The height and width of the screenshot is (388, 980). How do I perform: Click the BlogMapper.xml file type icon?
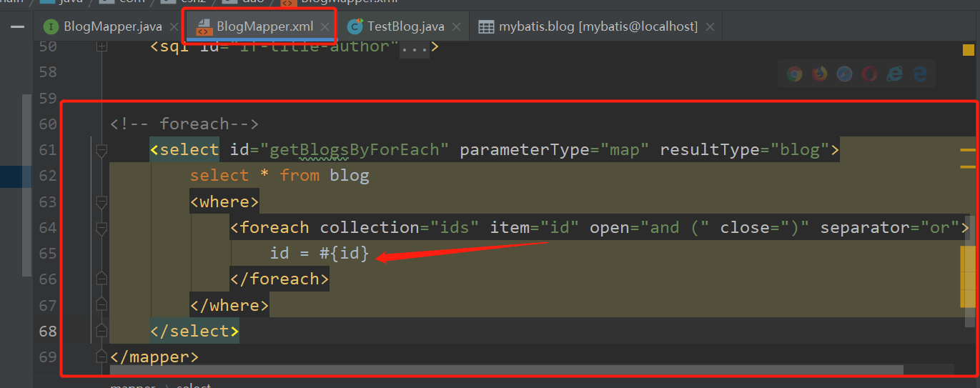[204, 27]
